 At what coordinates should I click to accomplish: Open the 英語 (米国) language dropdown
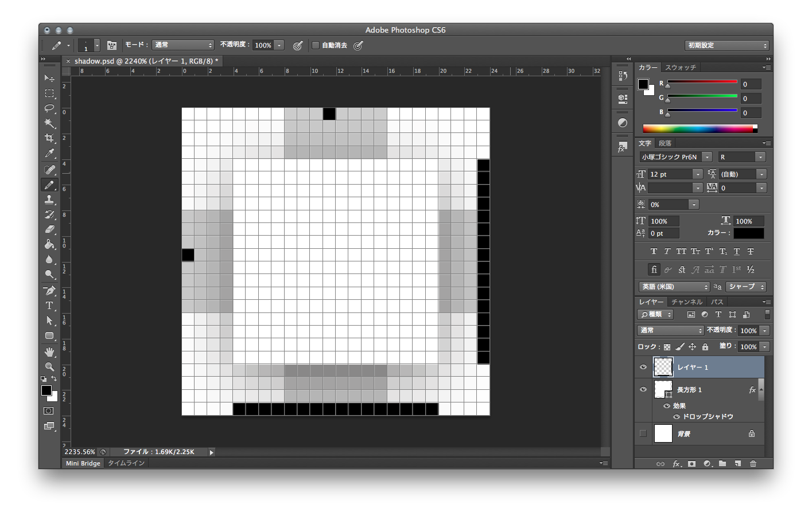674,287
